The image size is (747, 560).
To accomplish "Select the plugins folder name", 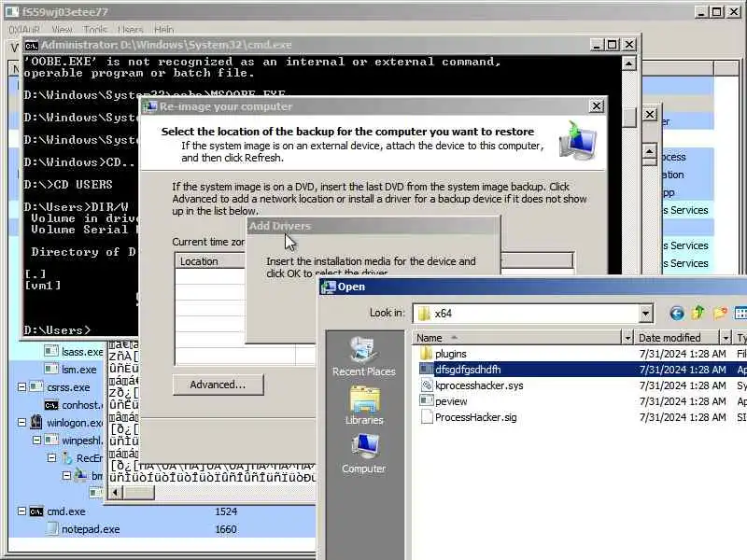I will [x=450, y=354].
